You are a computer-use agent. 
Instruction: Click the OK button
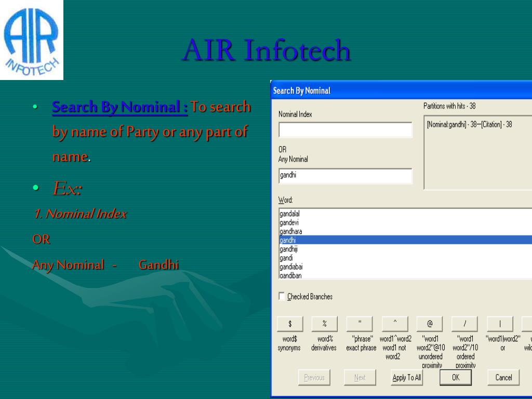(456, 377)
